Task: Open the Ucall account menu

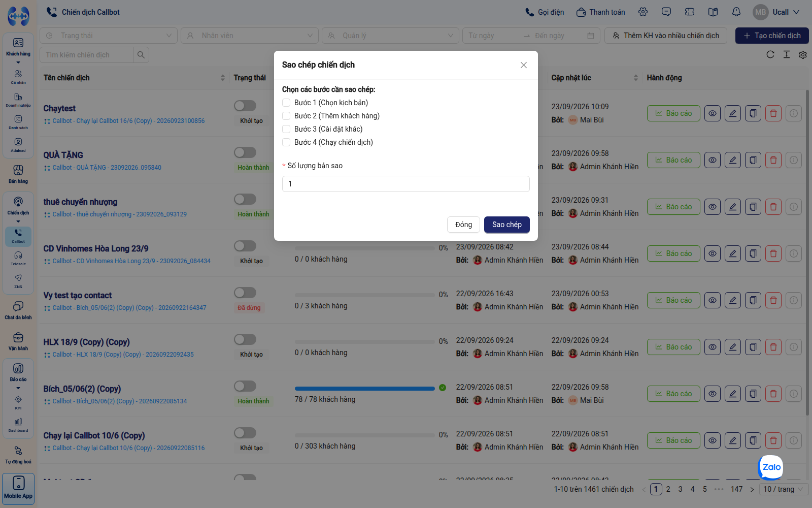Action: (x=776, y=12)
